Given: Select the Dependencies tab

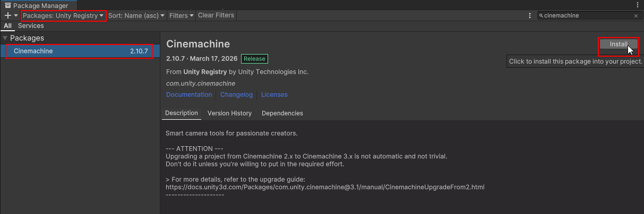Looking at the screenshot, I should pyautogui.click(x=282, y=113).
